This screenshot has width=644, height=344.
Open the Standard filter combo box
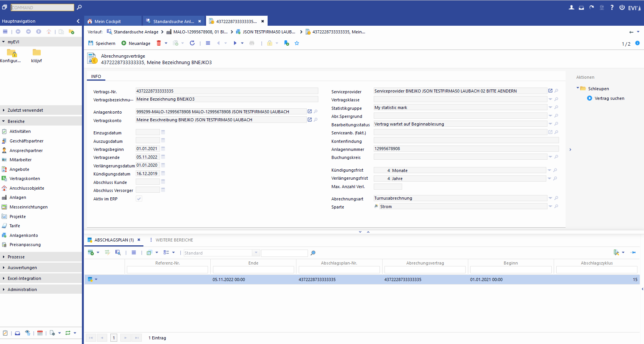coord(256,253)
